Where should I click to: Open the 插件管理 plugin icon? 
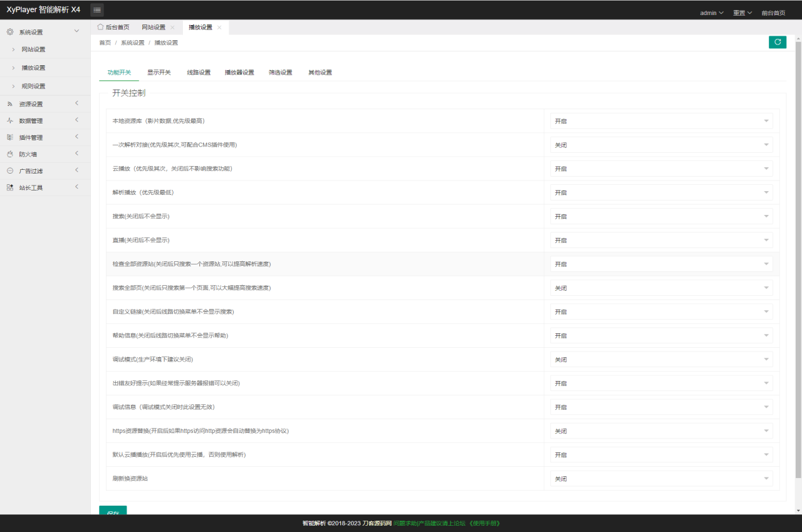click(x=9, y=137)
